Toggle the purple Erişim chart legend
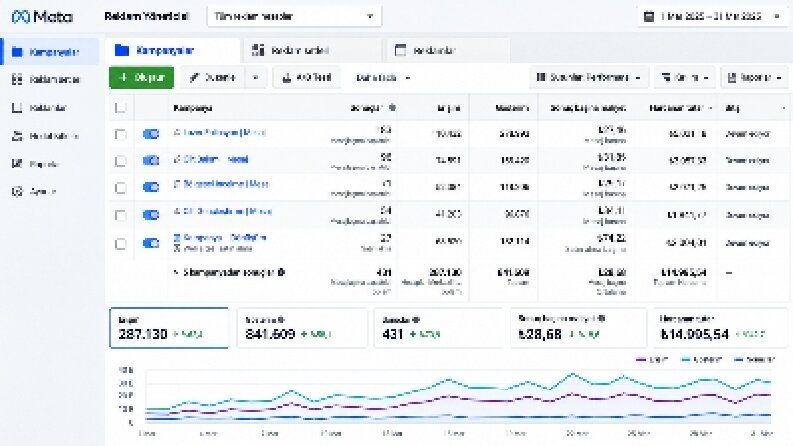This screenshot has width=793, height=446. (x=652, y=360)
